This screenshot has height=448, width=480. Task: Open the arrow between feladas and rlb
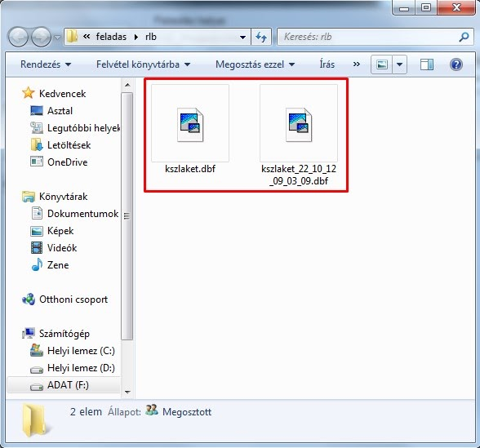(136, 38)
